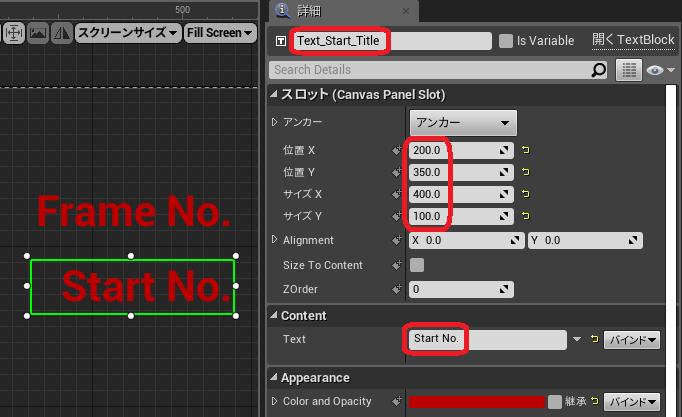682x417 pixels.
Task: Open the Fill Screen dropdown
Action: click(220, 33)
